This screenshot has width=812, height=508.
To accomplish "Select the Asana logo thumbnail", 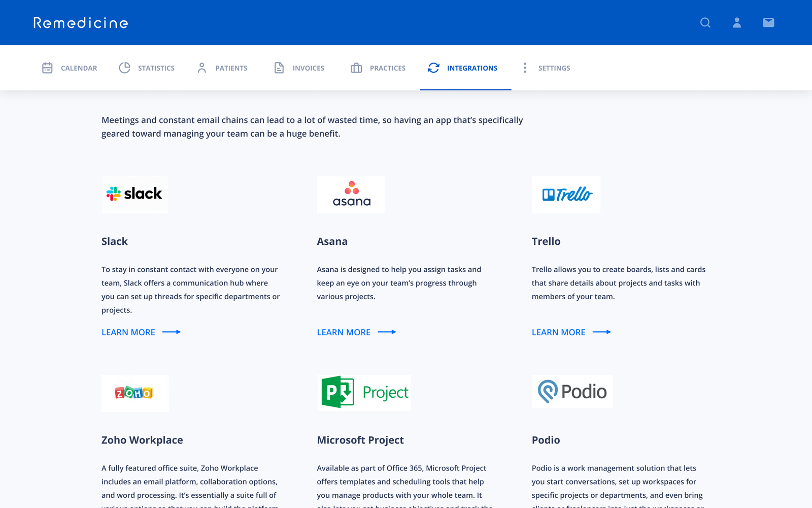I will click(x=351, y=195).
